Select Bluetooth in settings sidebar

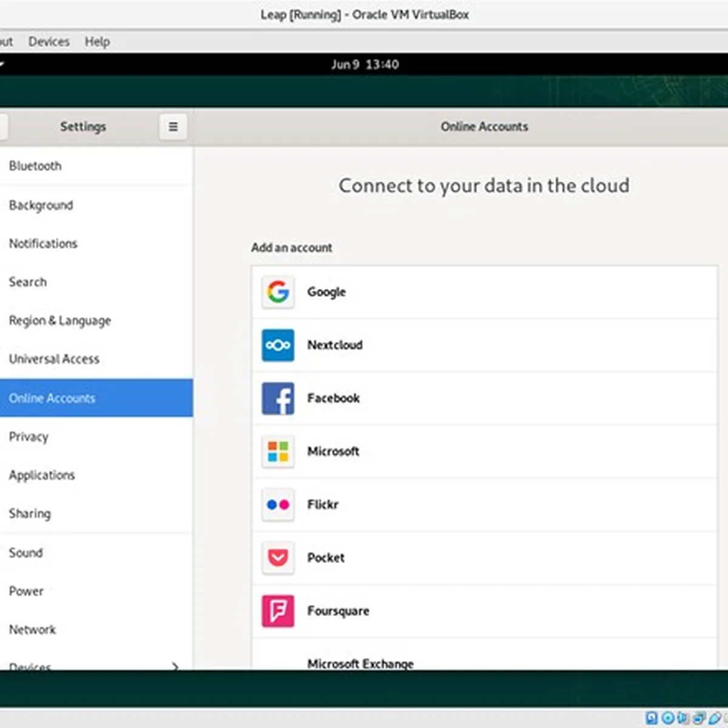pyautogui.click(x=96, y=166)
